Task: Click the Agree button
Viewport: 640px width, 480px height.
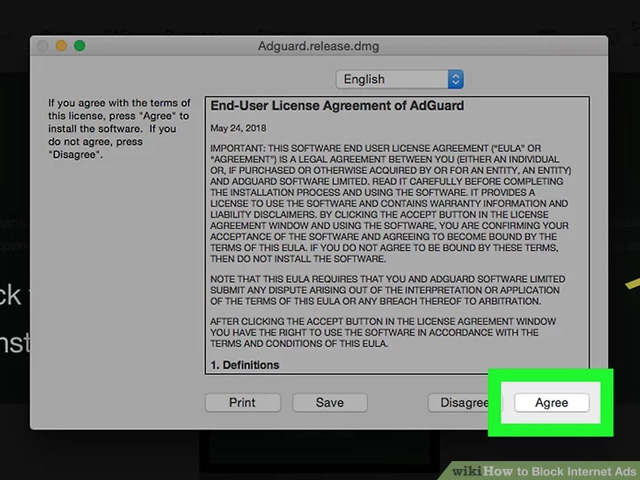Action: [551, 402]
